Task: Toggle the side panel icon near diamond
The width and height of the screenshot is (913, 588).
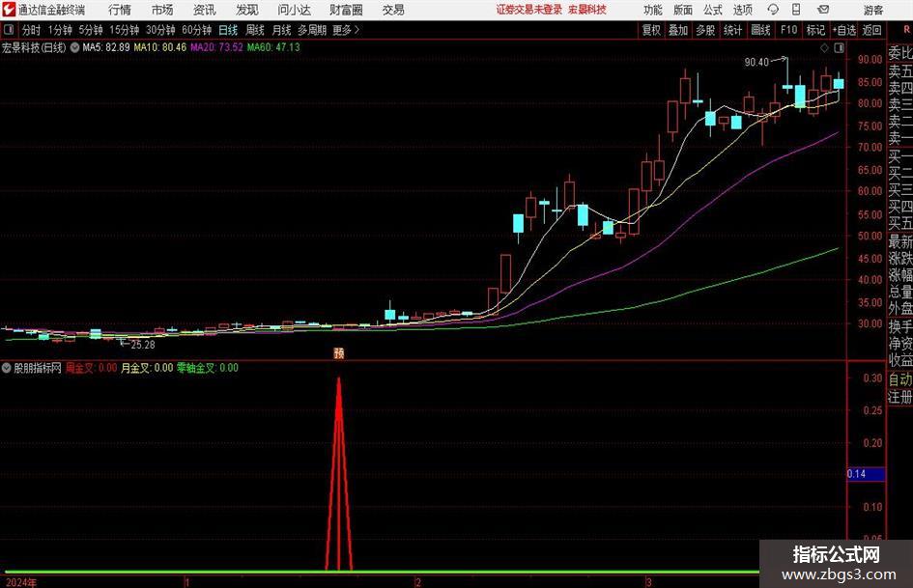Action: pyautogui.click(x=839, y=48)
